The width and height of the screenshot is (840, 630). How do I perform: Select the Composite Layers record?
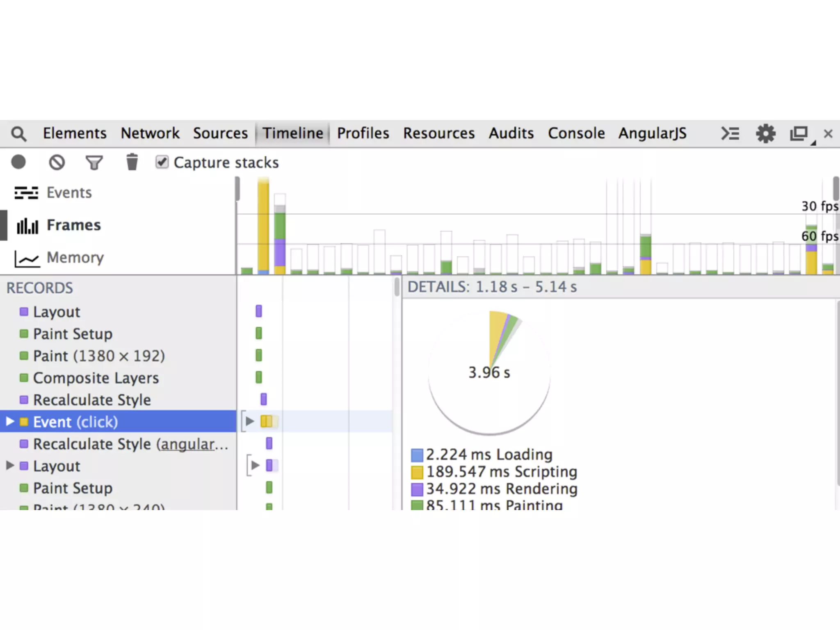pos(96,378)
